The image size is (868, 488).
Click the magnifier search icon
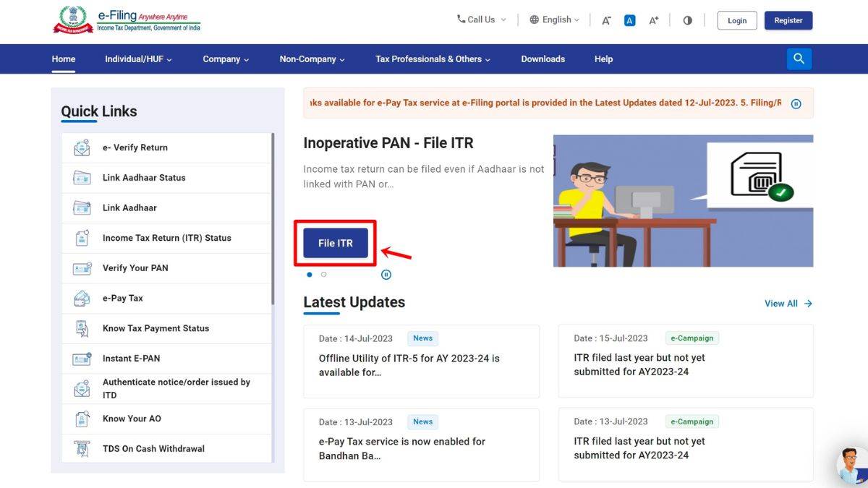tap(799, 59)
